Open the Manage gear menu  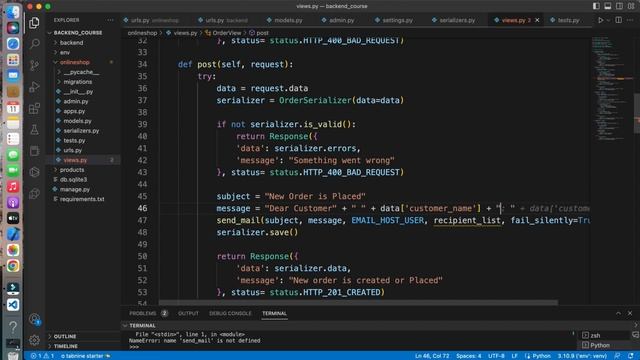35,340
